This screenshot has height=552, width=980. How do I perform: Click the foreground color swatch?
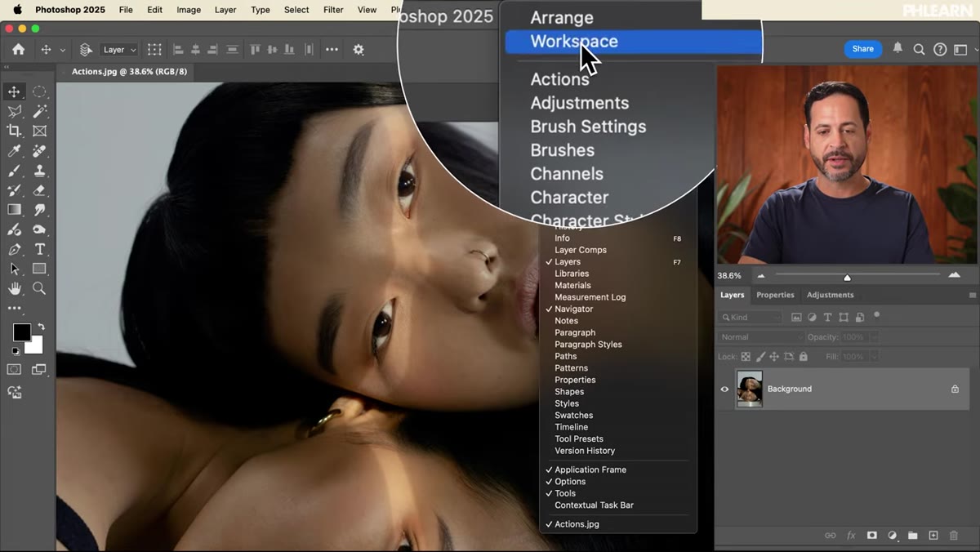[21, 332]
